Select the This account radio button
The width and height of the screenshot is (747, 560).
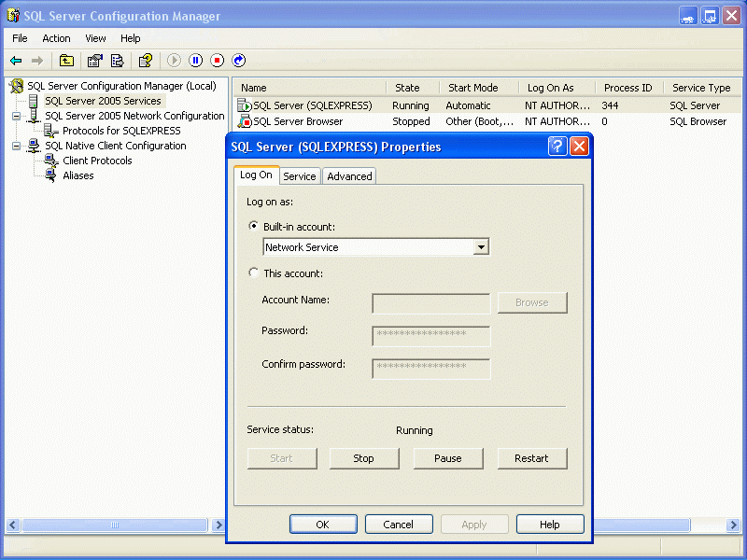(254, 273)
